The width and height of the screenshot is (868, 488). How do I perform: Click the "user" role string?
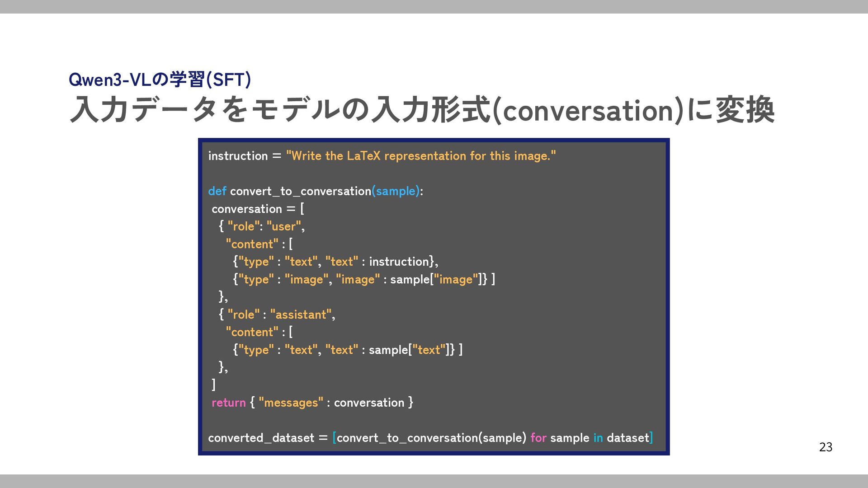point(284,226)
